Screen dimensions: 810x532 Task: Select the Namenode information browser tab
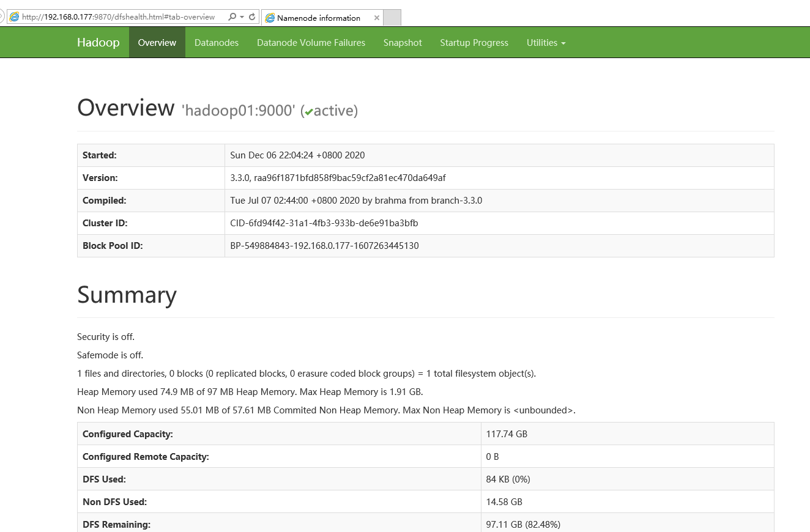tap(322, 18)
